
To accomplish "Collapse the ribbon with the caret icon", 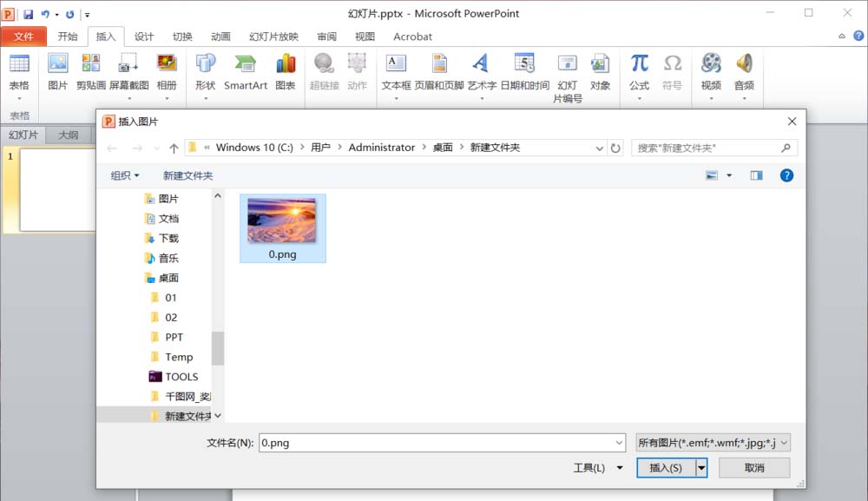I will click(x=841, y=36).
